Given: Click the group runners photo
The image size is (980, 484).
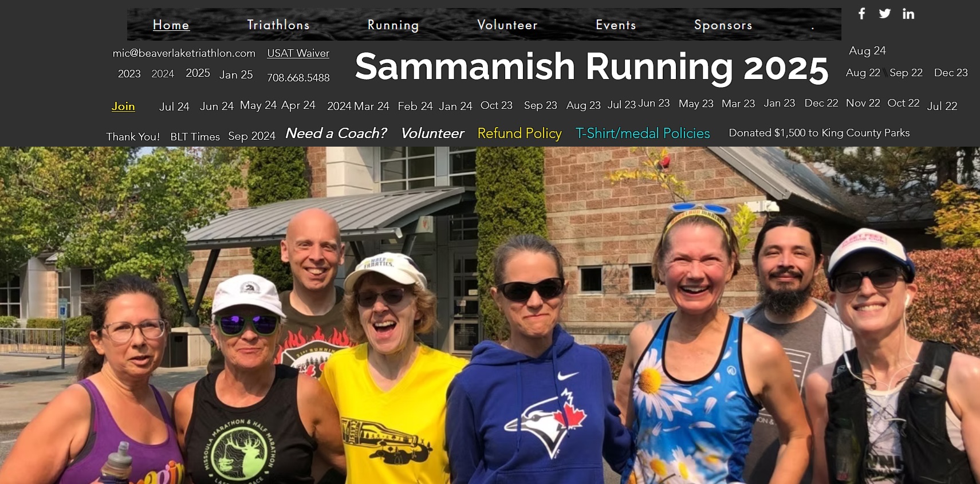Looking at the screenshot, I should (x=490, y=315).
